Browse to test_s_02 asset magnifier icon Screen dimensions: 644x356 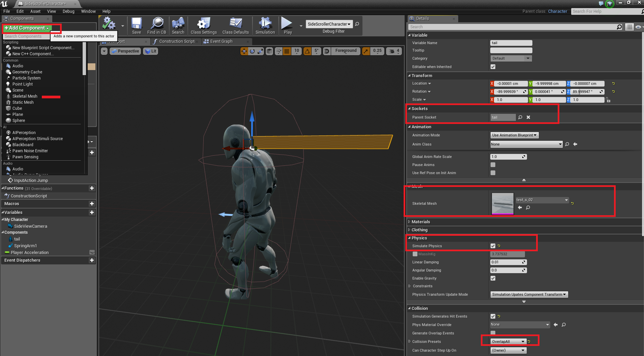tap(528, 207)
